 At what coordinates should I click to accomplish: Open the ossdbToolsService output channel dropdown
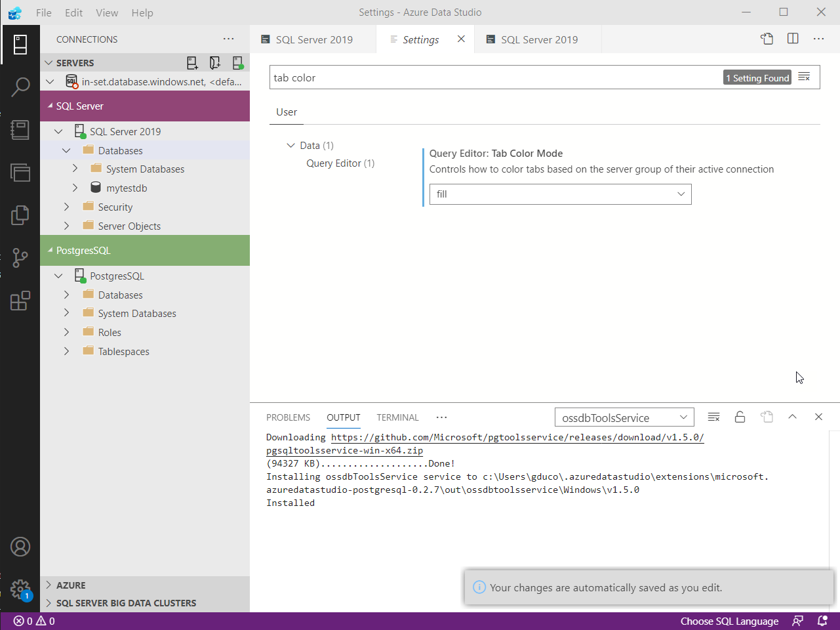[624, 418]
